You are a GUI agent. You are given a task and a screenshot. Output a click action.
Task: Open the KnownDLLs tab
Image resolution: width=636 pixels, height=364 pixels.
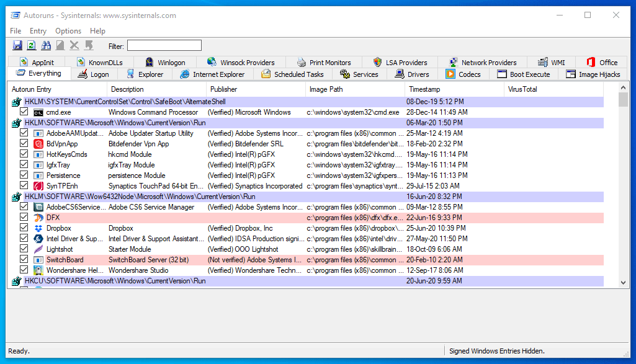[100, 63]
